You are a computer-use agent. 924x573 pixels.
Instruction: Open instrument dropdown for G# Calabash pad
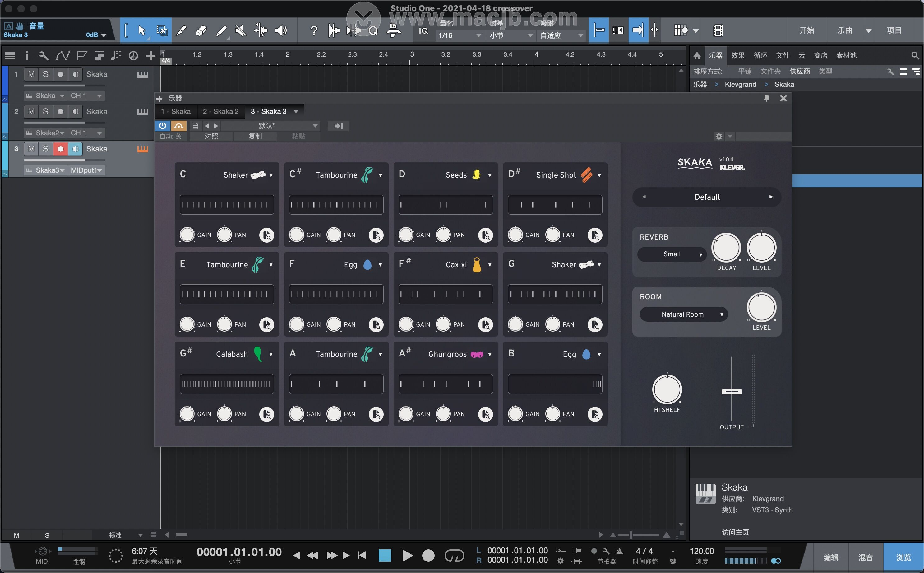coord(271,355)
